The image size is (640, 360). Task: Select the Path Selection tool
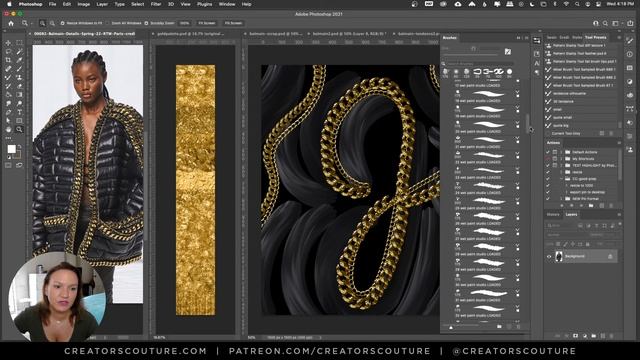pos(8,121)
